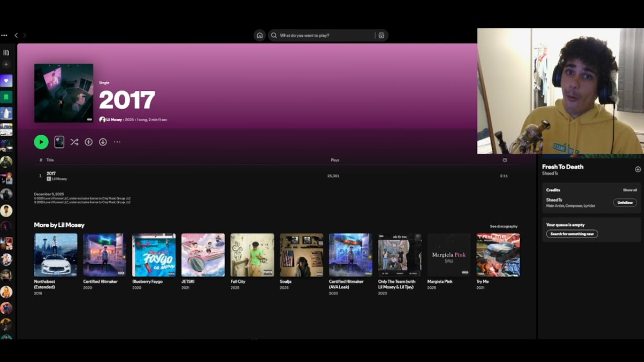Click the December 5, 2025 release date

(x=49, y=194)
